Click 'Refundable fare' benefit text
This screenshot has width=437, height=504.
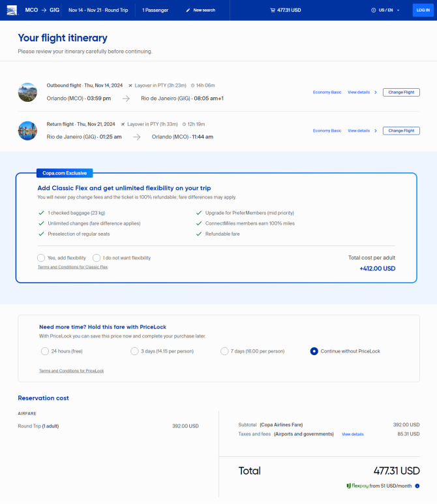pos(222,234)
